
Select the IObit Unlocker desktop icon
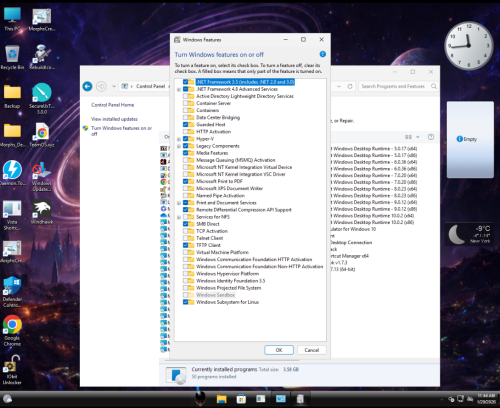coord(12,369)
